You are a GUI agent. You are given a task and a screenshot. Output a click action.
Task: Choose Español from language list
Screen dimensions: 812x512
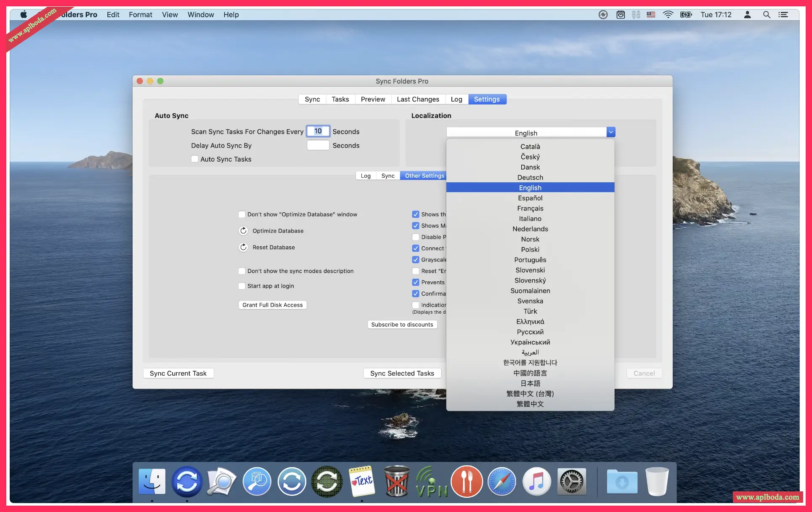coord(530,198)
